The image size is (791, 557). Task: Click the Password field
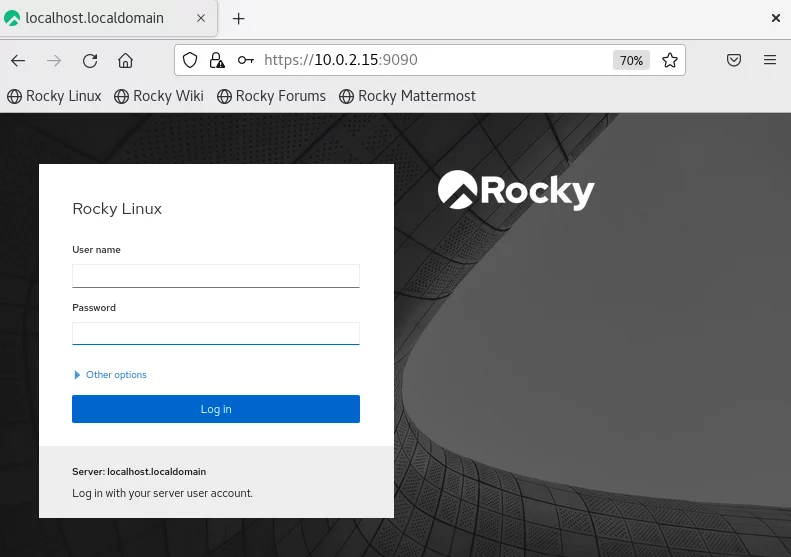[216, 333]
